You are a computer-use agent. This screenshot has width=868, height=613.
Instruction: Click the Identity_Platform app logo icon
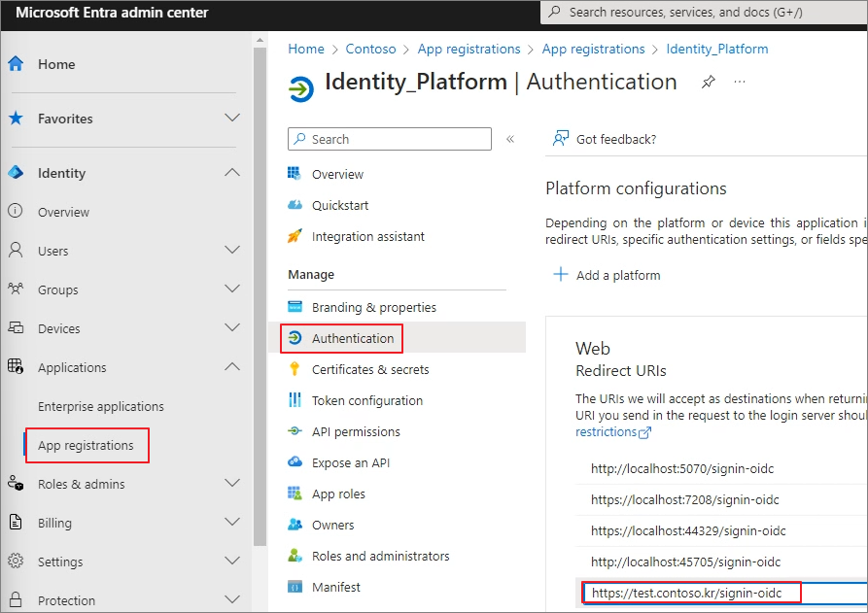point(301,89)
